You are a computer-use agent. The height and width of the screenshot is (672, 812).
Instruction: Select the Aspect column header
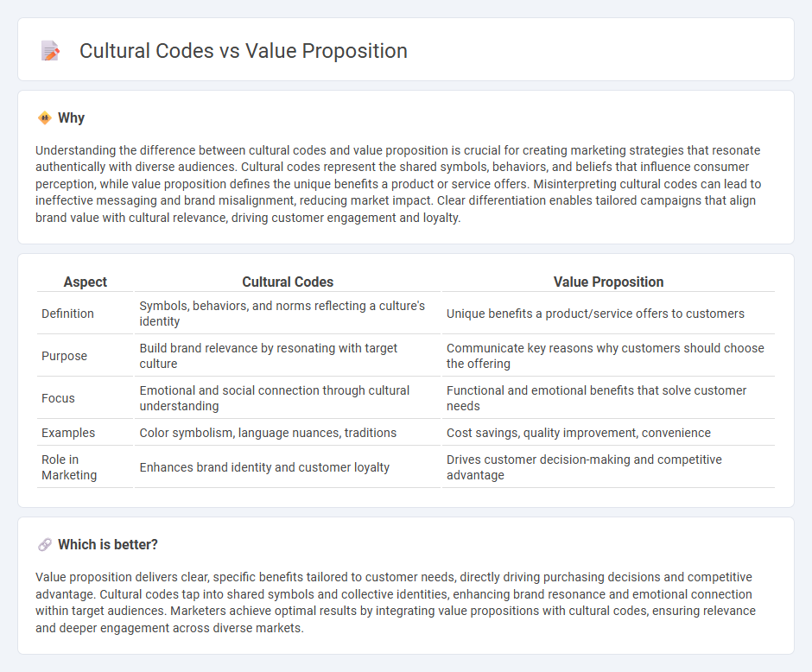[x=85, y=282]
